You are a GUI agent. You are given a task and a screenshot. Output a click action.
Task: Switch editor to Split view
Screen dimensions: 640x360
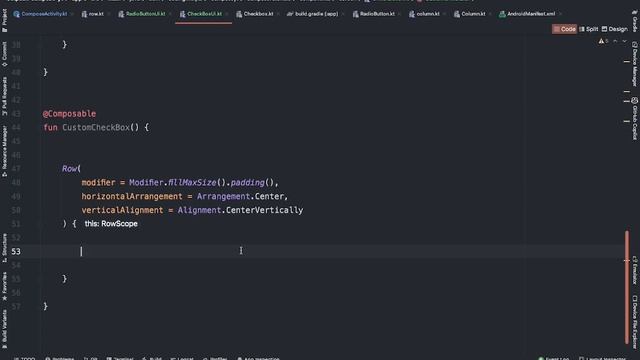coord(588,29)
